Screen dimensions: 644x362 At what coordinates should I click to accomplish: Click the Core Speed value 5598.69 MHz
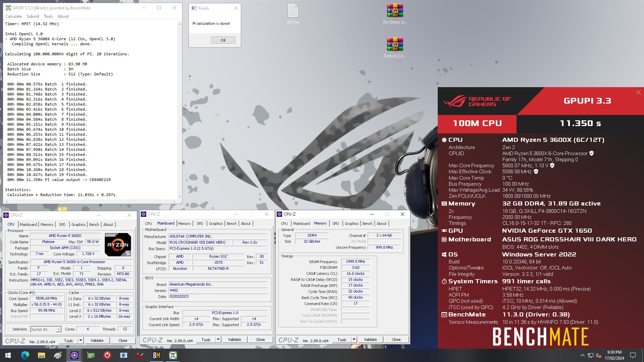click(x=47, y=298)
